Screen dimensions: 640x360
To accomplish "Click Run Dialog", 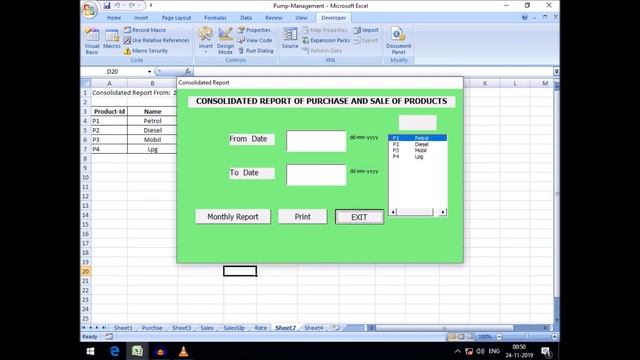I will [x=256, y=51].
